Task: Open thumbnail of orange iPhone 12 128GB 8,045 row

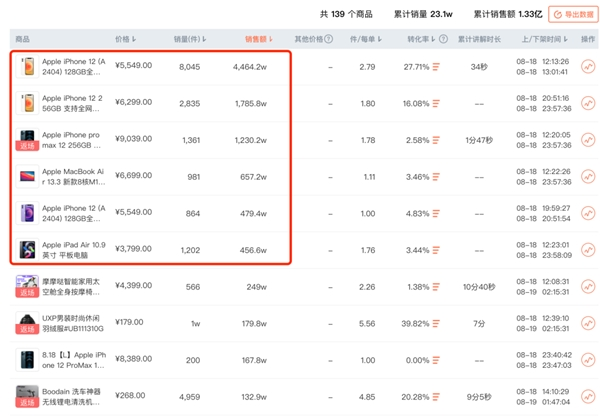Action: [x=27, y=66]
